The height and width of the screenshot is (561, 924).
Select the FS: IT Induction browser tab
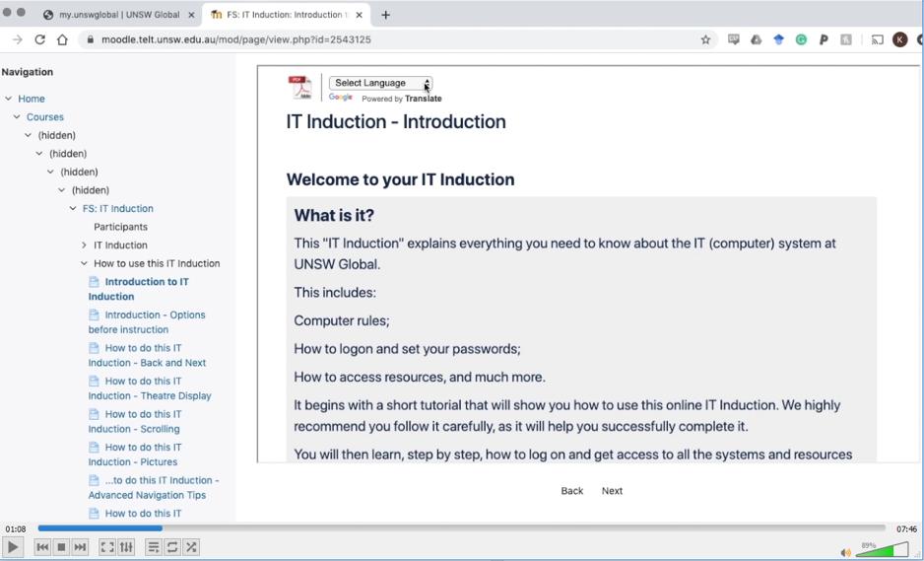[x=286, y=15]
